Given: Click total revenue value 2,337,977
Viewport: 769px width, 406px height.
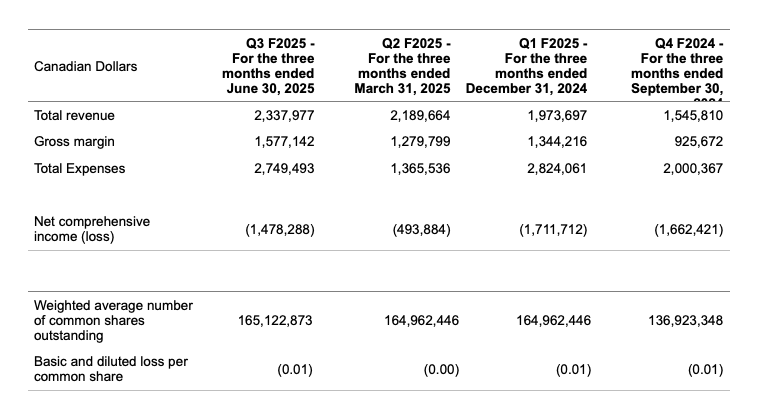Looking at the screenshot, I should pos(280,116).
